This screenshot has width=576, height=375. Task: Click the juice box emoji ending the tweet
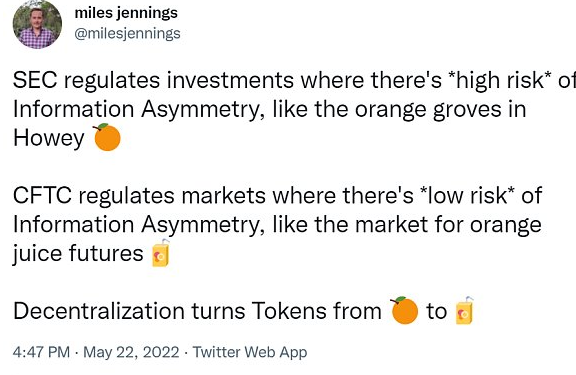click(465, 310)
